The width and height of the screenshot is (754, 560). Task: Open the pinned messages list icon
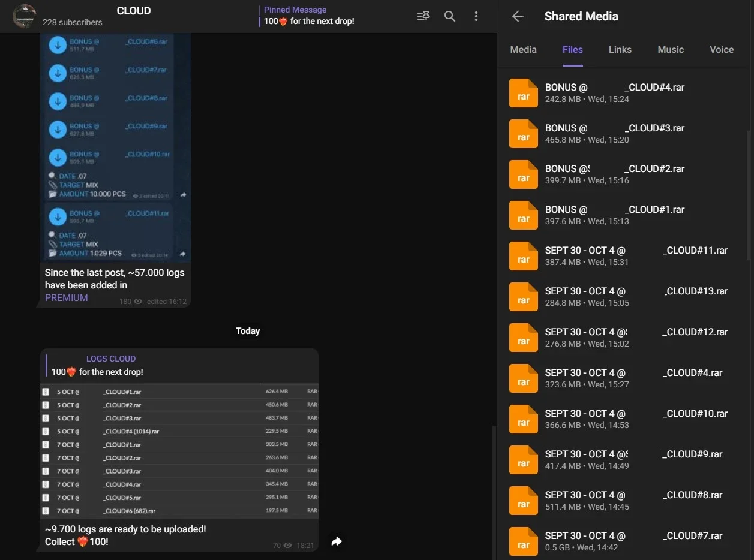point(423,16)
